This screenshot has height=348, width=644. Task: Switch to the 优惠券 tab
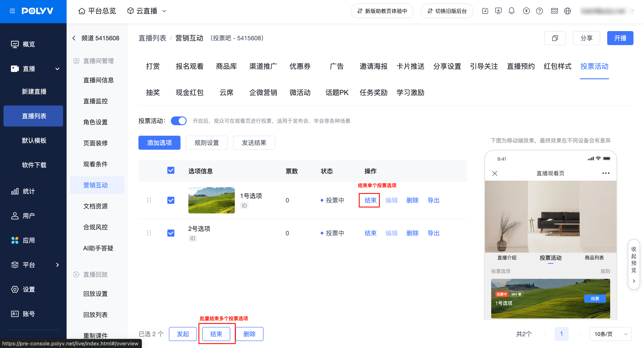300,66
